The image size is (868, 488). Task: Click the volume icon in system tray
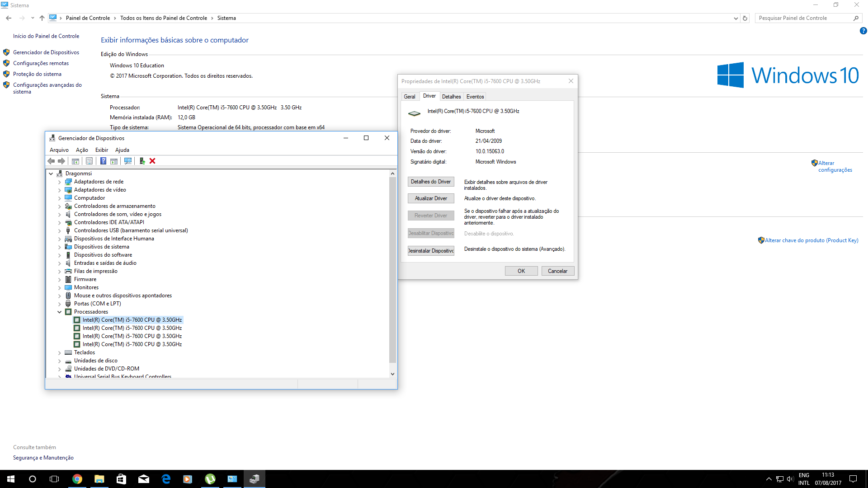[x=790, y=479]
